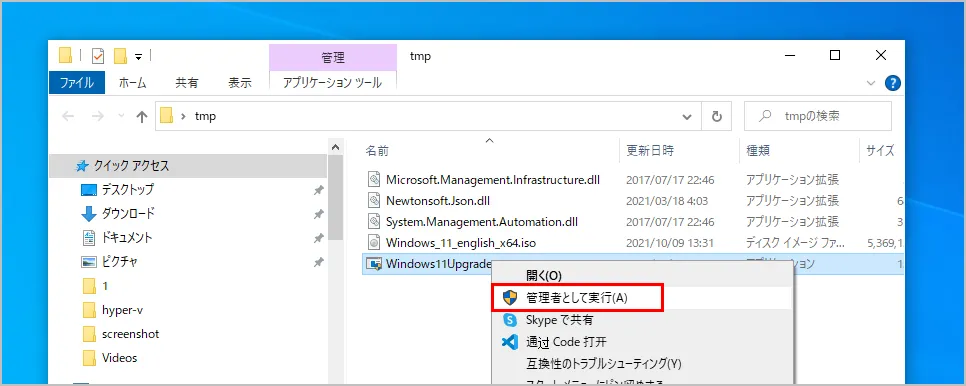Click the pin icon beside デスクトップ
Viewport: 966px width, 386px height.
click(319, 190)
